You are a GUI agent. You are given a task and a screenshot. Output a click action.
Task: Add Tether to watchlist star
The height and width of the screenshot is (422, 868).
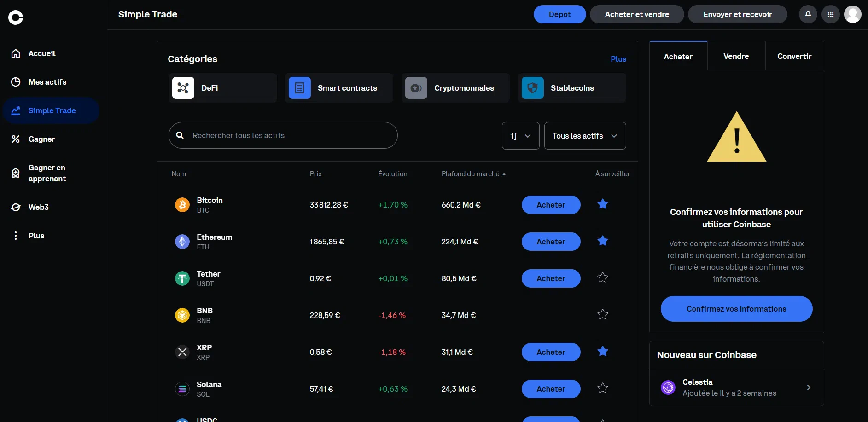click(603, 277)
